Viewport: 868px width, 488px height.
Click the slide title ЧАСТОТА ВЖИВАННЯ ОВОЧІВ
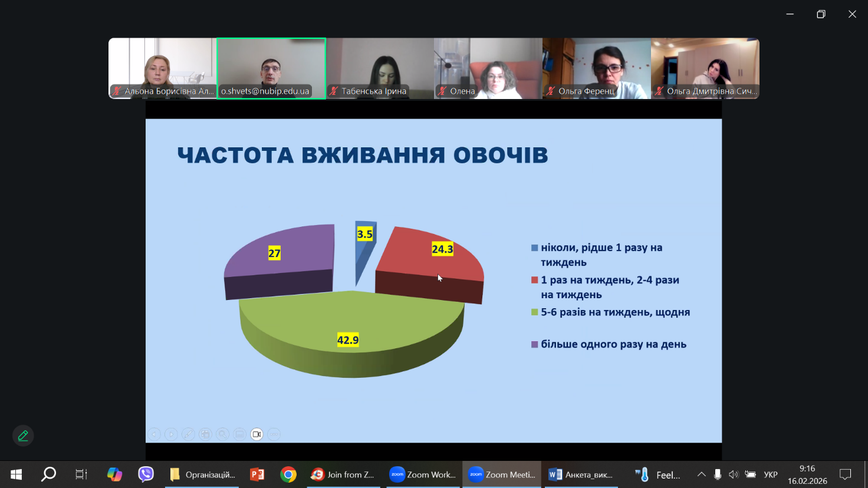(x=363, y=156)
